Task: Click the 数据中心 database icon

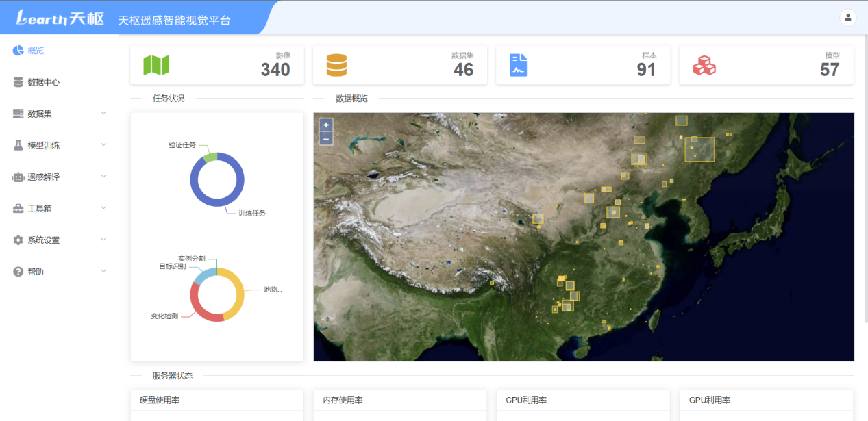Action: pos(18,82)
